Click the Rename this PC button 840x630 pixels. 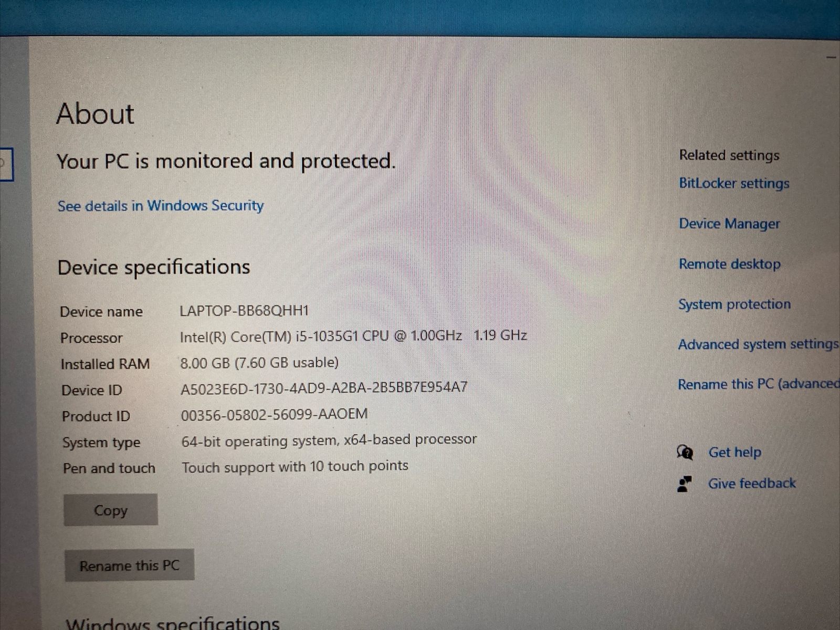[129, 565]
